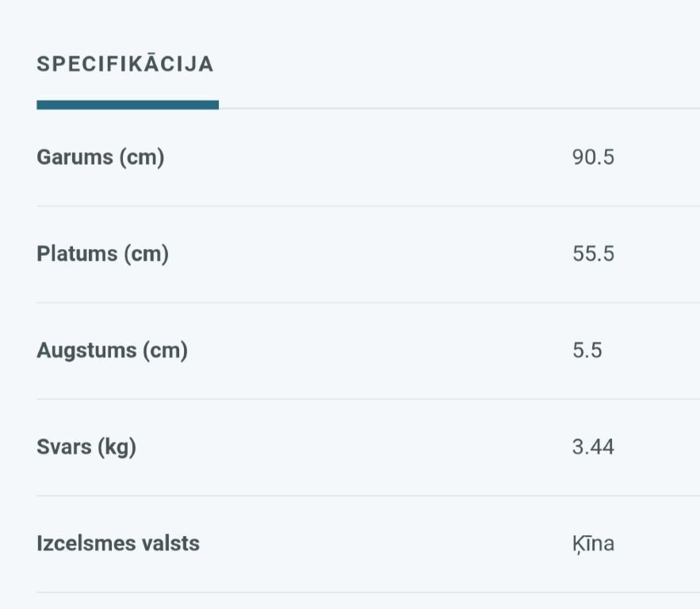
Task: Click the Platums (cm) label
Action: pyautogui.click(x=103, y=254)
